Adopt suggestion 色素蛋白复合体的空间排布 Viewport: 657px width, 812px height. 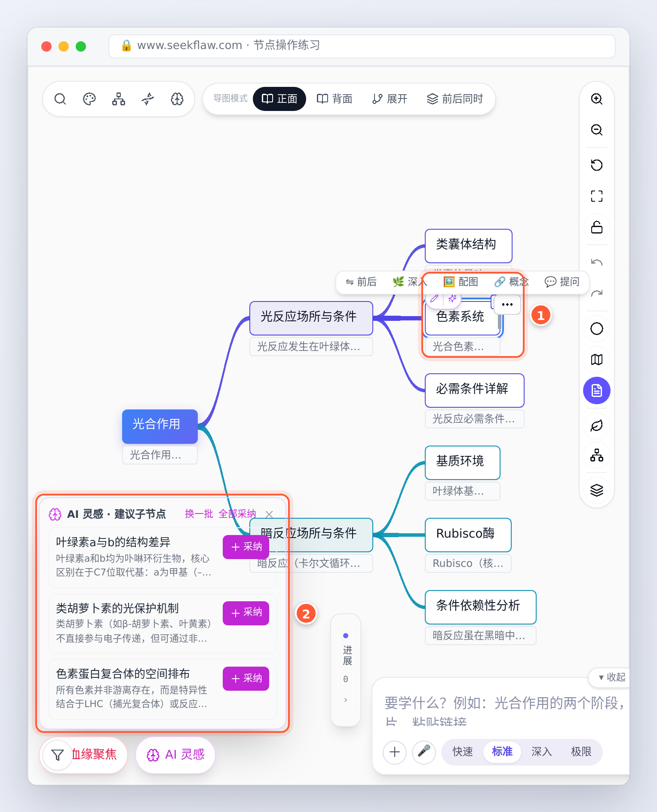point(246,679)
